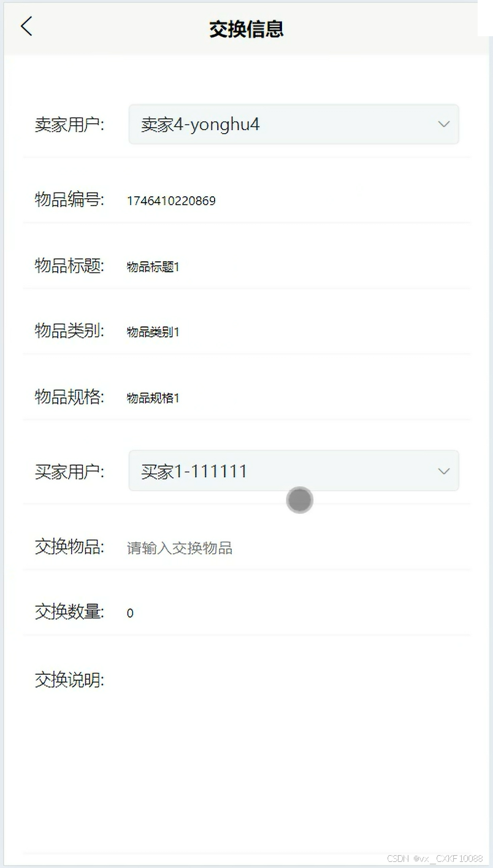
Task: Click the 物品规格1 value field
Action: click(x=153, y=398)
